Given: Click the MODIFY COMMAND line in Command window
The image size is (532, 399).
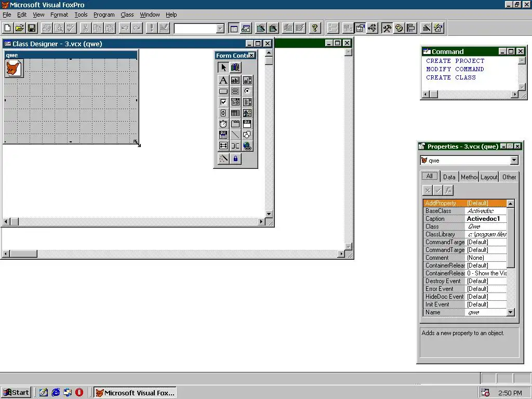Looking at the screenshot, I should pos(455,69).
